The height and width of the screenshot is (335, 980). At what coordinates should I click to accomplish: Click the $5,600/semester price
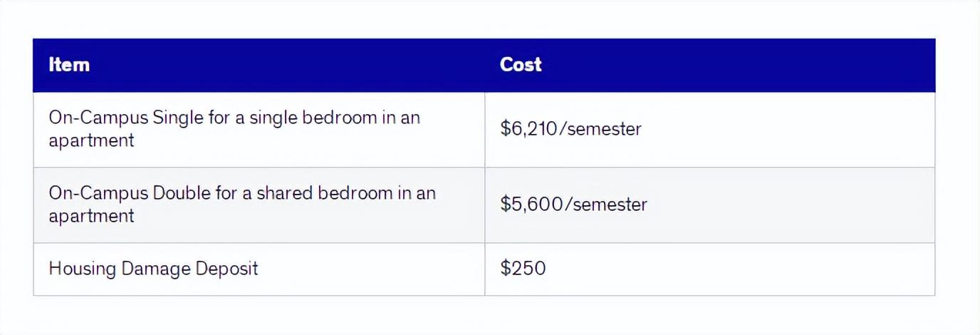[x=573, y=205]
